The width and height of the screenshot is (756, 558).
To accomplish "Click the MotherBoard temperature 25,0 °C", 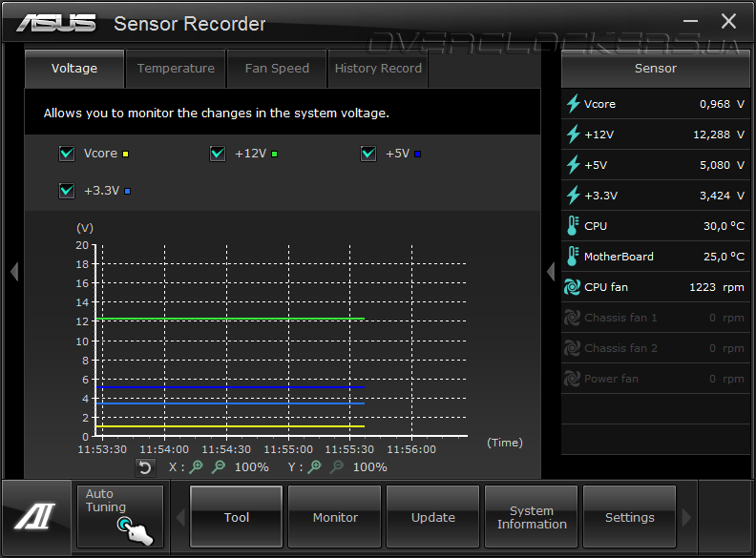I will point(724,257).
